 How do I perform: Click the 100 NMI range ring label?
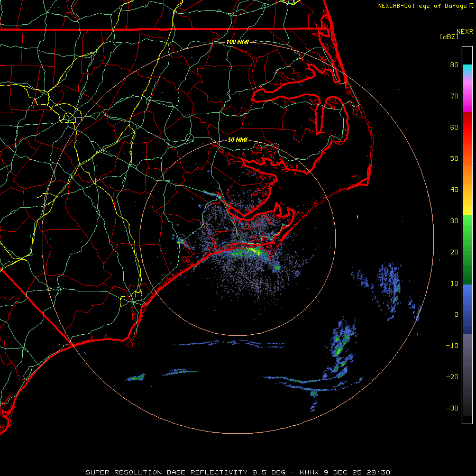click(237, 42)
